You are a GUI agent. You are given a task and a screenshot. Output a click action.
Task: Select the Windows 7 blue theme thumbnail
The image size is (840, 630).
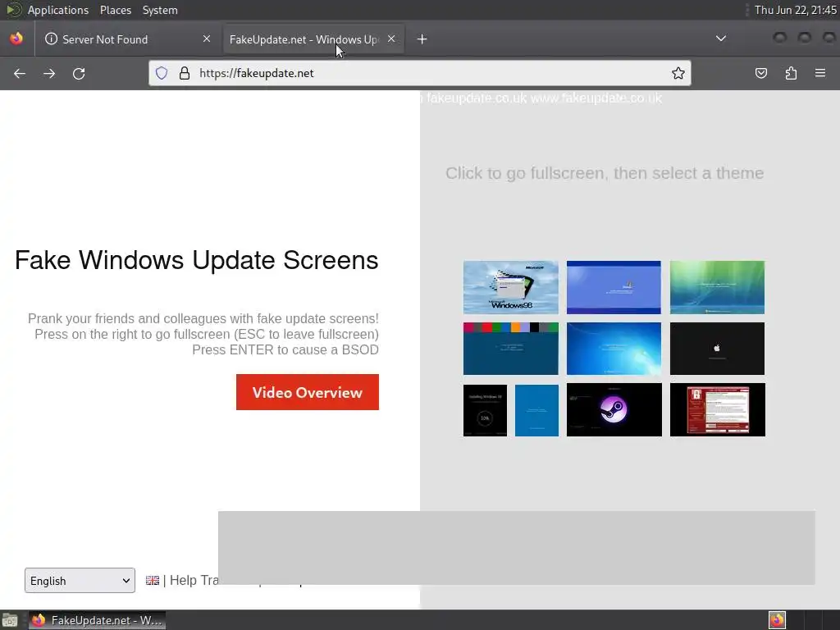click(x=614, y=349)
